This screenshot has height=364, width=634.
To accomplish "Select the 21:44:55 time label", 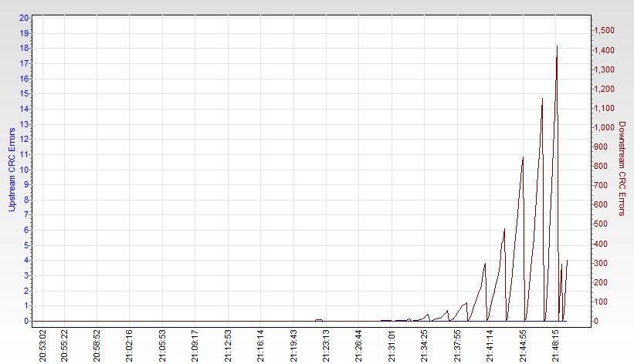I will coord(524,345).
